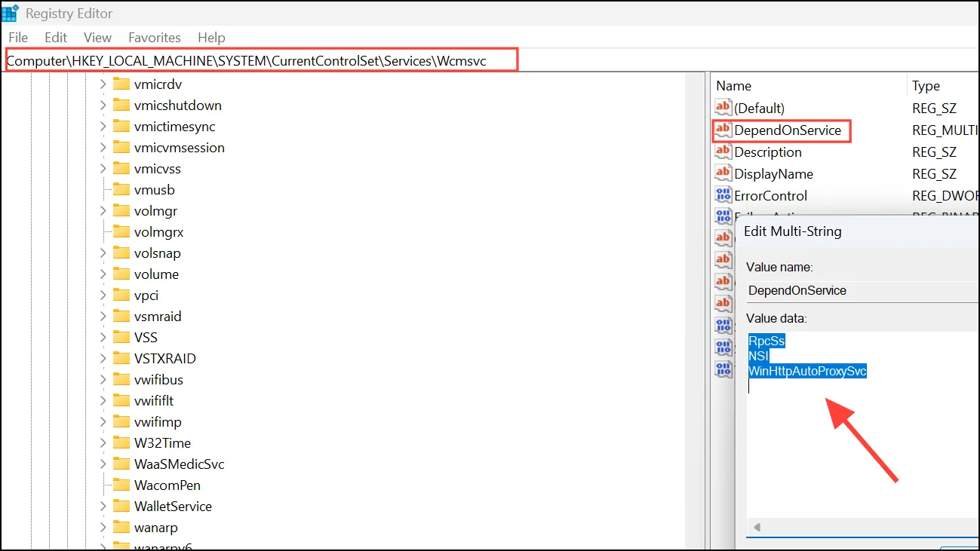Screen dimensions: 980x551
Task: Select the volmgrx folder icon
Action: pos(121,231)
